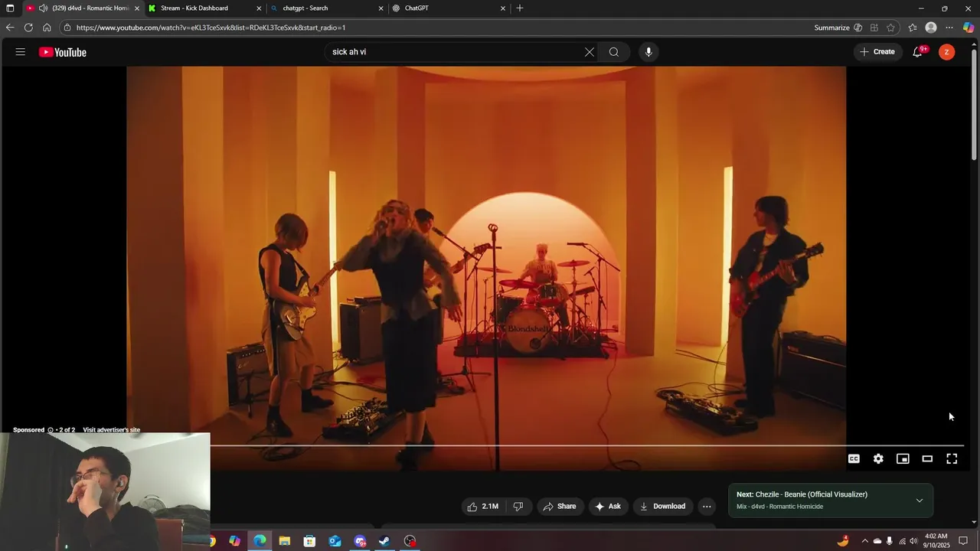Close the ChatGPT tab
980x551 pixels.
click(x=503, y=8)
